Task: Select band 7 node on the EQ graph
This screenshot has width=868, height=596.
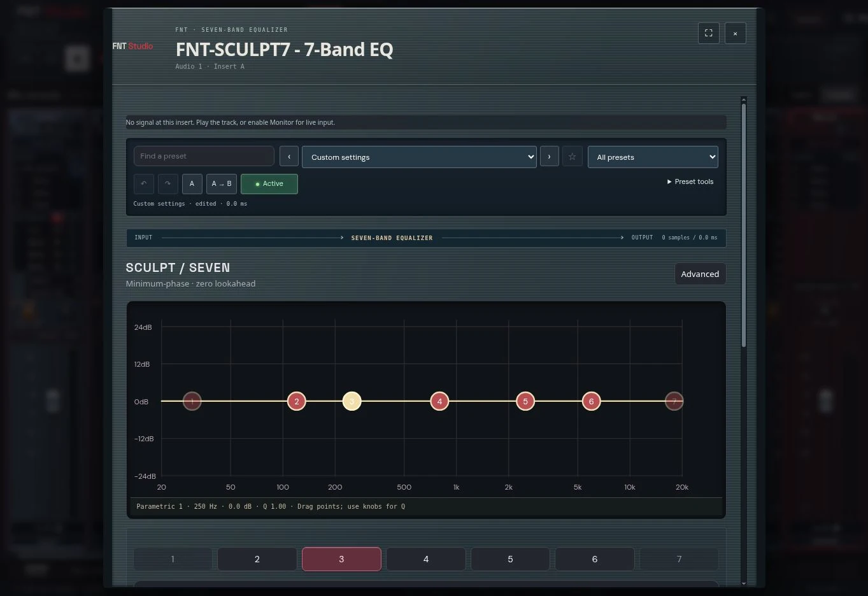Action: coord(674,401)
